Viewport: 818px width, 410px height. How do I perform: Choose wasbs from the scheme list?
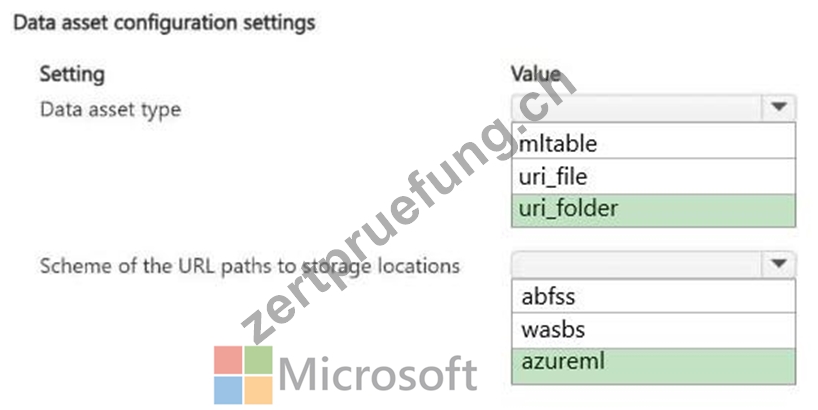(x=654, y=330)
